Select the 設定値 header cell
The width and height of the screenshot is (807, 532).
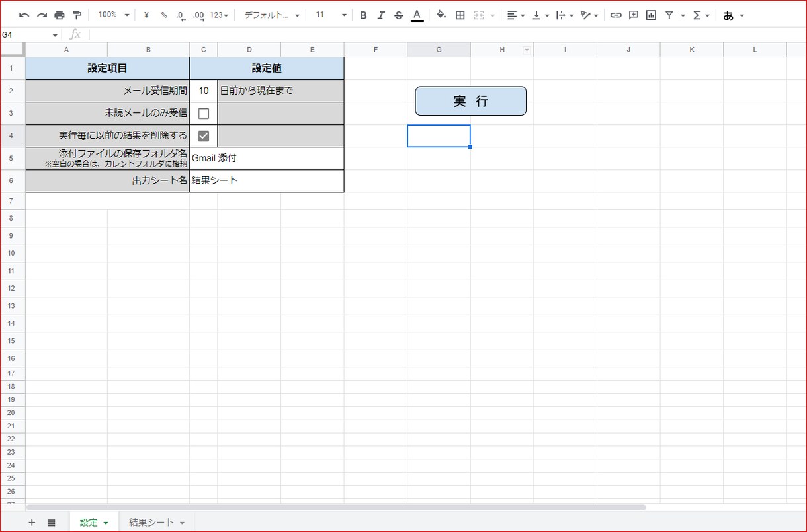click(267, 68)
